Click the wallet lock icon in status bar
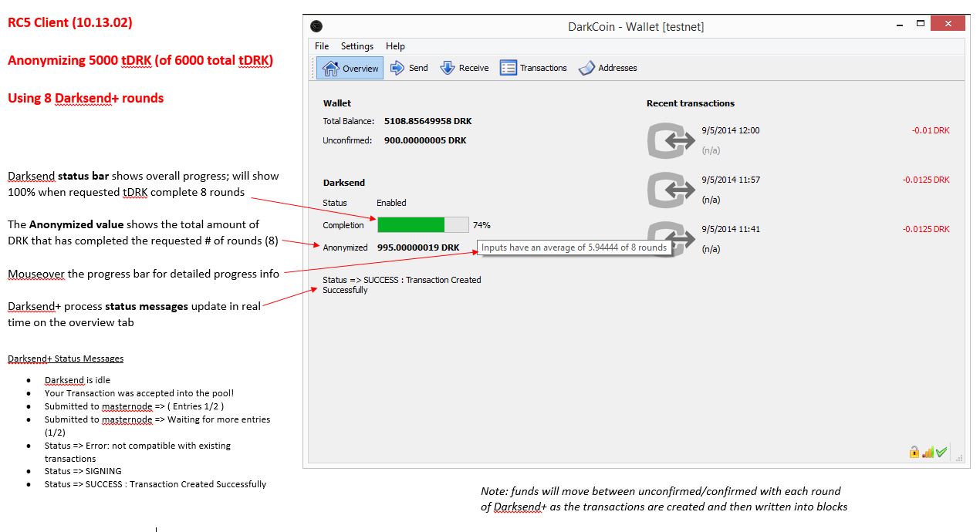 914,453
